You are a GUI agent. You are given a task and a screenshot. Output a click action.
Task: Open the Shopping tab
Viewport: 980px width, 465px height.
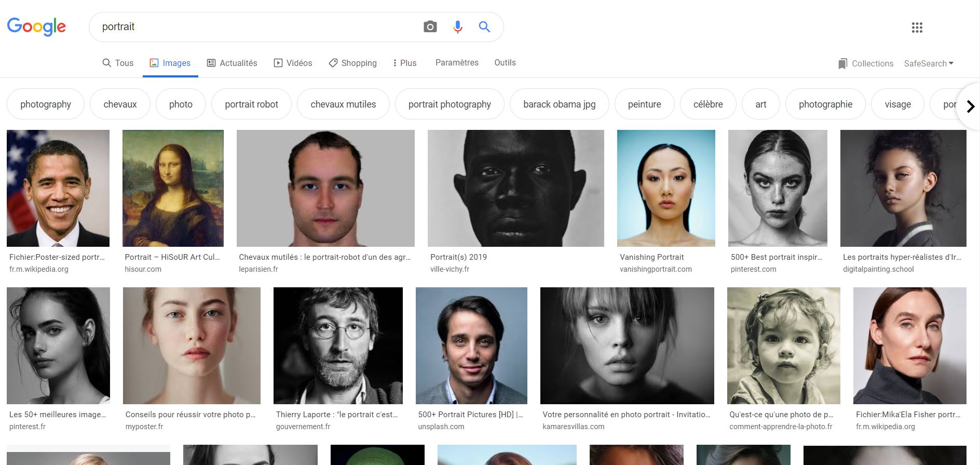pos(352,63)
